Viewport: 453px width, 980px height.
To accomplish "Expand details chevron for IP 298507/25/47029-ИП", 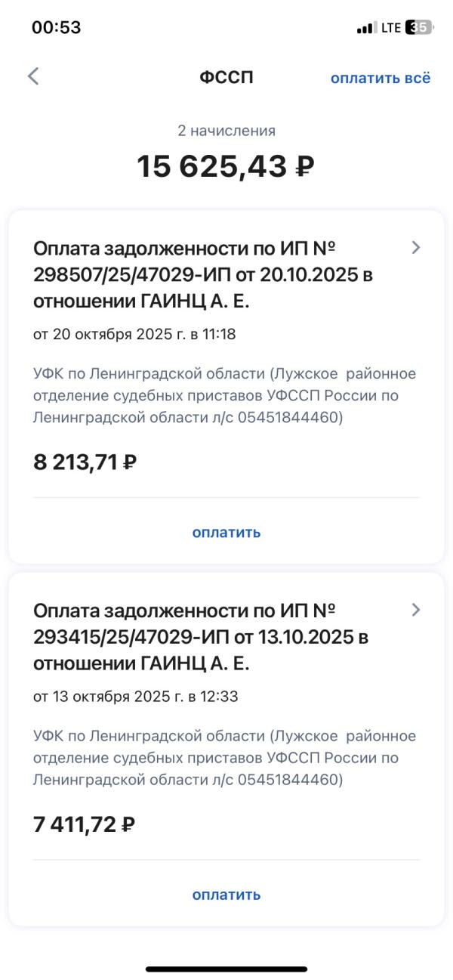I will (416, 247).
